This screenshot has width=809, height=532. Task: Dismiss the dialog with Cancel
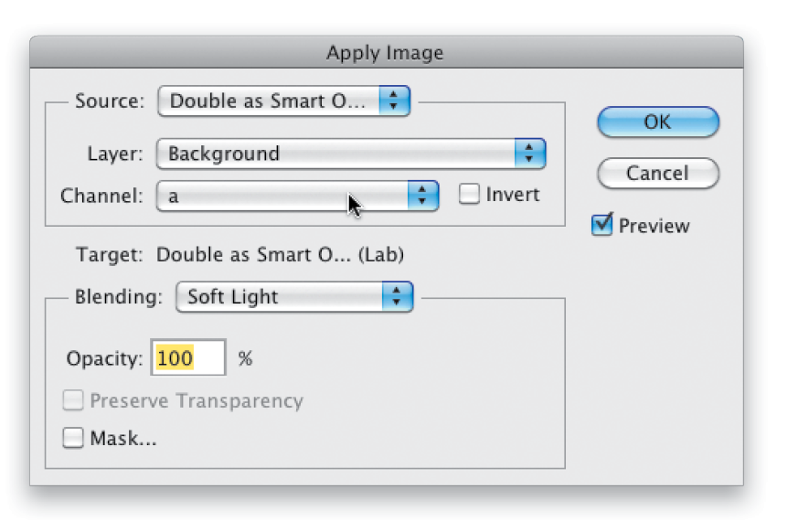[x=658, y=173]
